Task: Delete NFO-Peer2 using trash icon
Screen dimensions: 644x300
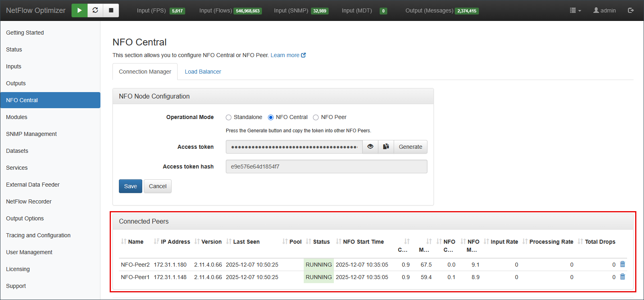Action: pos(622,264)
